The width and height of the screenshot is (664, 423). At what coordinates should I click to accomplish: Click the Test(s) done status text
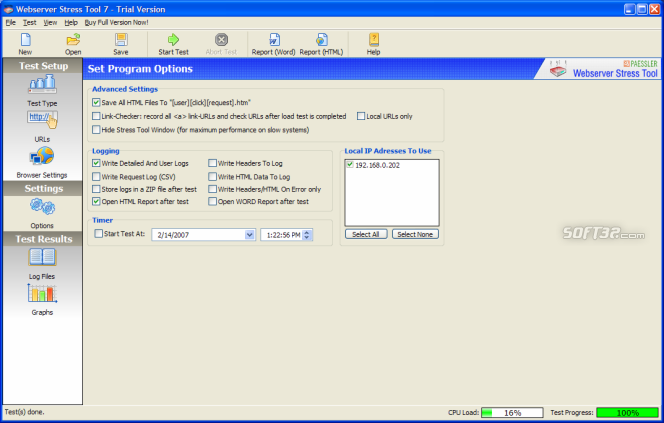[25, 412]
